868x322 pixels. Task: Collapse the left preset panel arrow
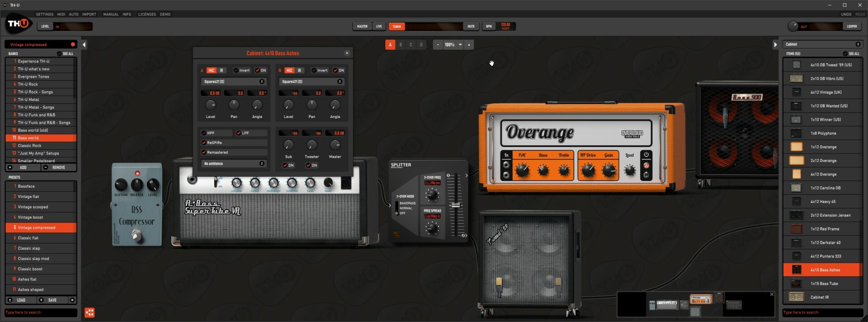[84, 44]
